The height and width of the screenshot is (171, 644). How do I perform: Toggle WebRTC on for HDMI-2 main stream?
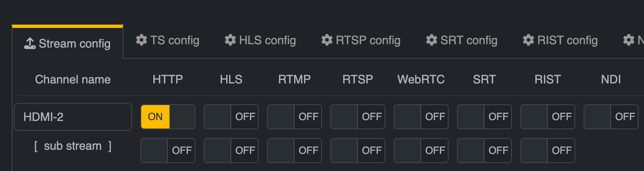pos(421,117)
